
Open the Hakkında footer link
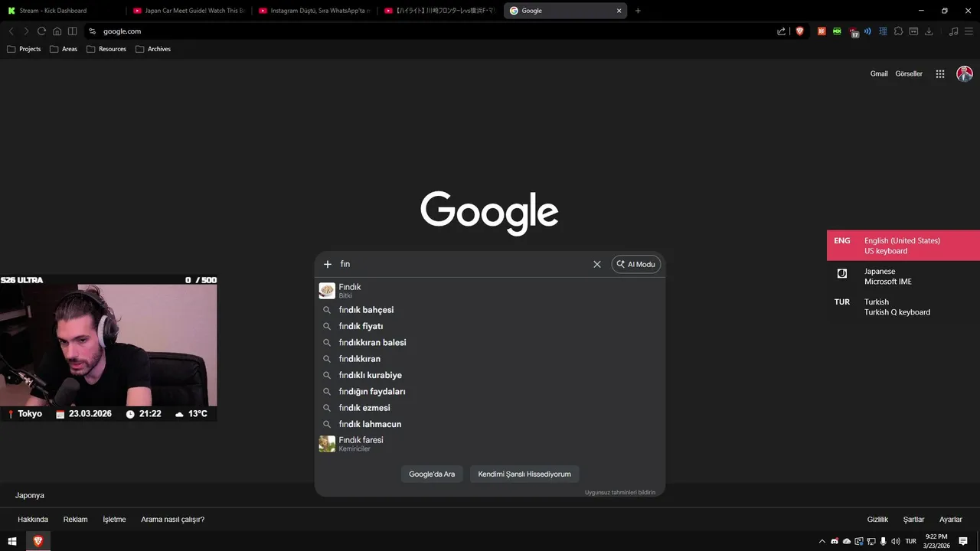(x=33, y=520)
